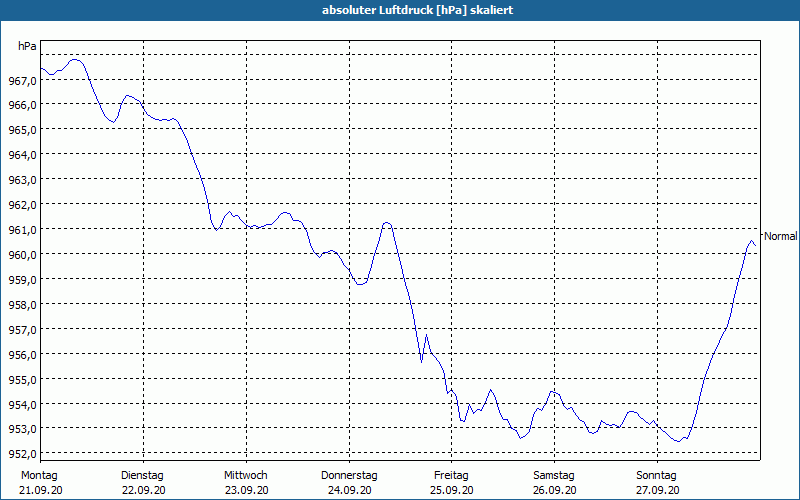Click the 957,0 axis label

pyautogui.click(x=22, y=330)
